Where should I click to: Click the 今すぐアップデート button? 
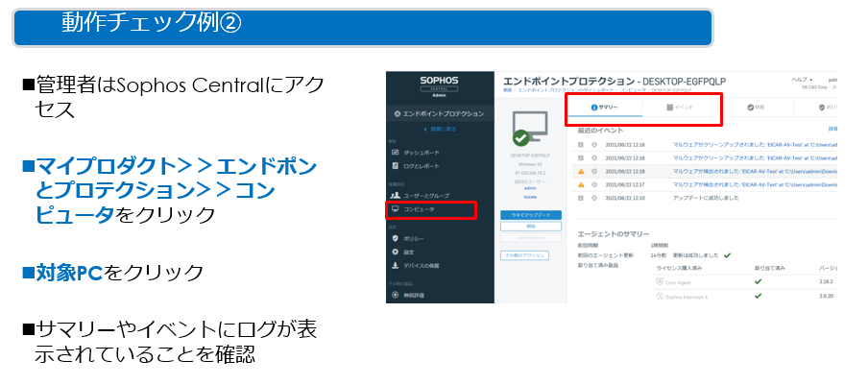(x=531, y=215)
